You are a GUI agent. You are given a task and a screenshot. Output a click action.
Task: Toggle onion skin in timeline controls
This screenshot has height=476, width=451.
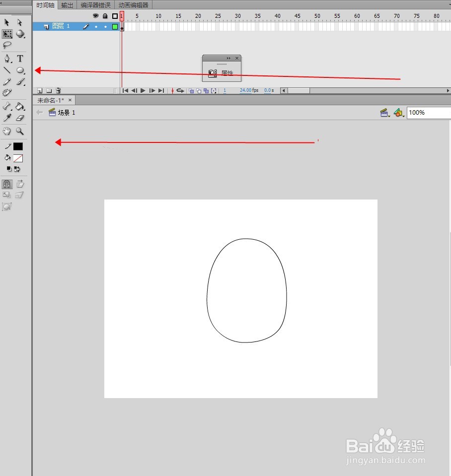[x=191, y=91]
